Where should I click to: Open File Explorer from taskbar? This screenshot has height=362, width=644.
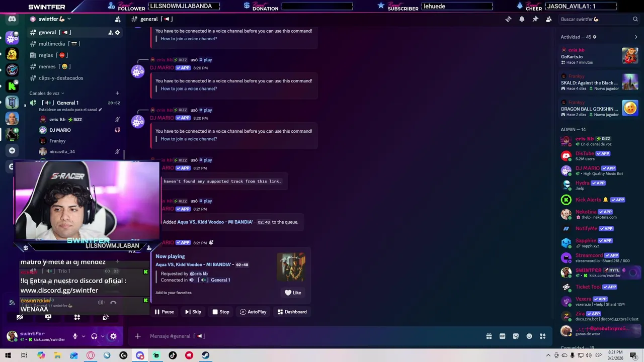(57, 355)
